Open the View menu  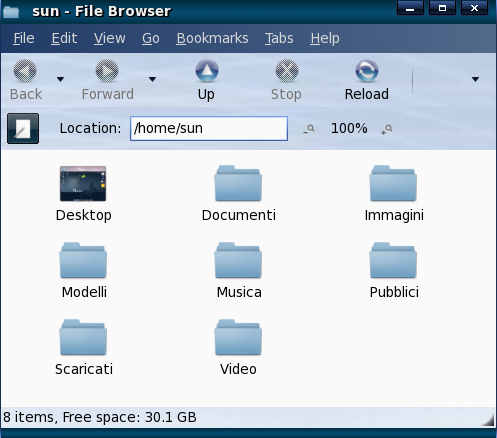point(110,38)
